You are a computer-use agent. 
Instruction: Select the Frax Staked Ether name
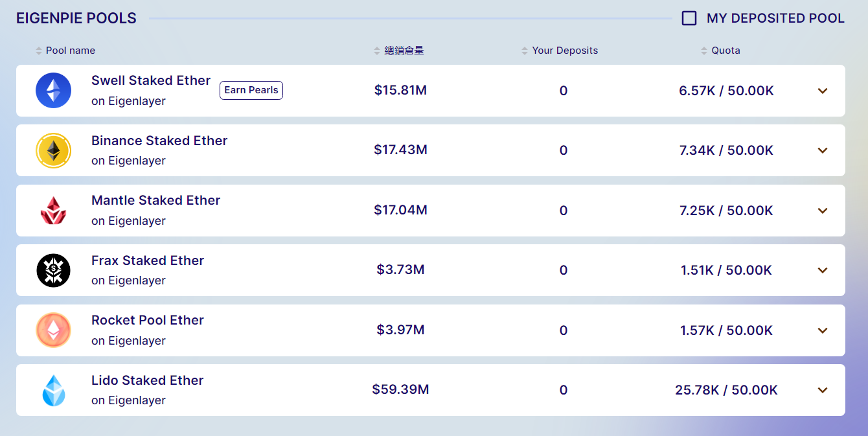148,260
